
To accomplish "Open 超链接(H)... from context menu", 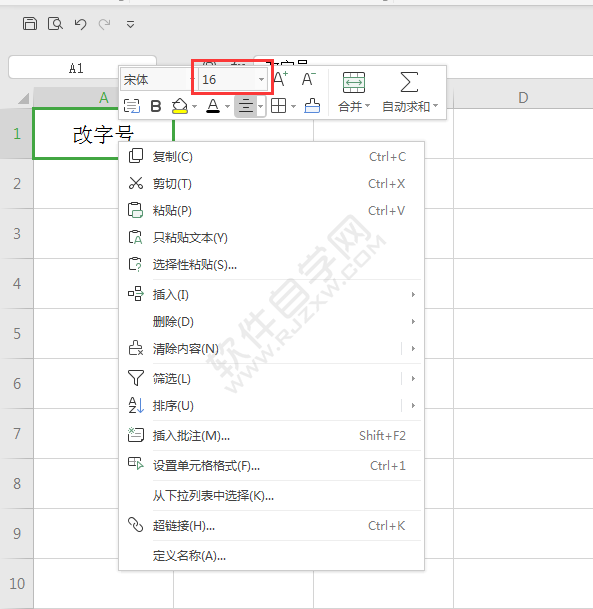I will [271, 525].
